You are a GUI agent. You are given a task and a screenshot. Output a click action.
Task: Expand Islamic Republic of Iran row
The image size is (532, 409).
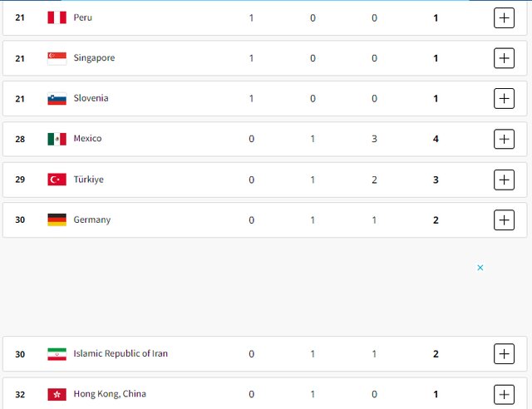(x=504, y=354)
